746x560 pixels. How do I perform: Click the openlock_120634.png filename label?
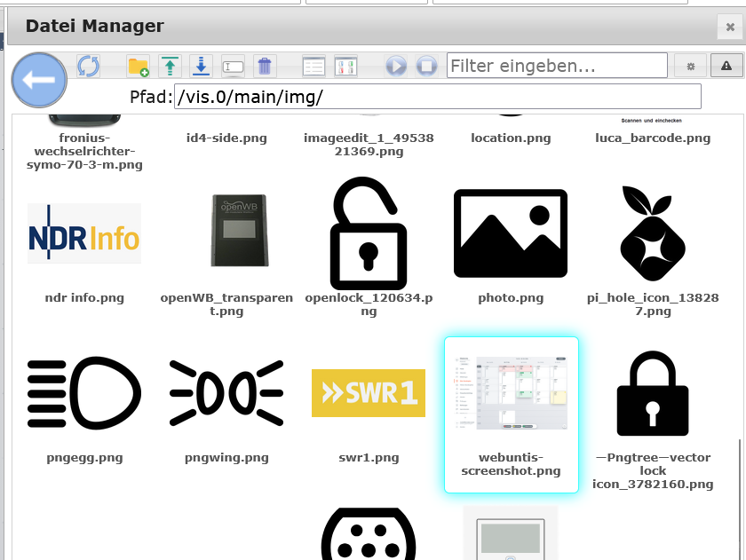pyautogui.click(x=369, y=304)
